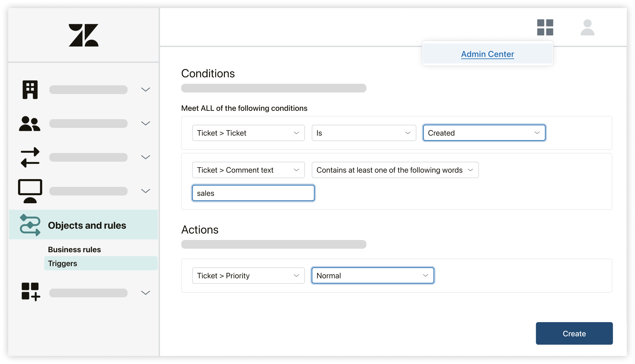
Task: Open the Building/Organization icon
Action: point(30,90)
